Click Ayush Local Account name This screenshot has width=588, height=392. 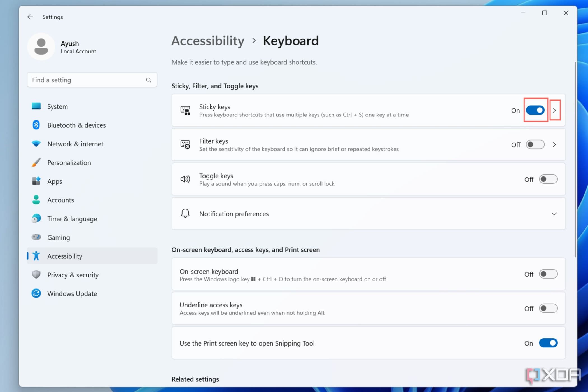click(78, 47)
